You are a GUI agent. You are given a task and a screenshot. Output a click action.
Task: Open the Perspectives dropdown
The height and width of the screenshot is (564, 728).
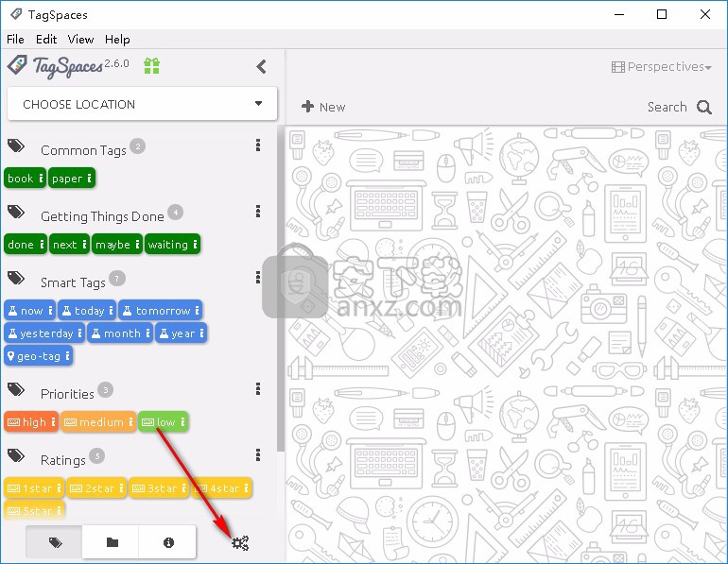[661, 67]
